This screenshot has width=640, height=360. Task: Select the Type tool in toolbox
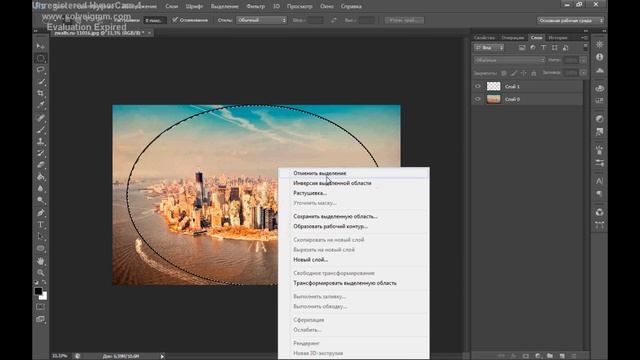(40, 225)
